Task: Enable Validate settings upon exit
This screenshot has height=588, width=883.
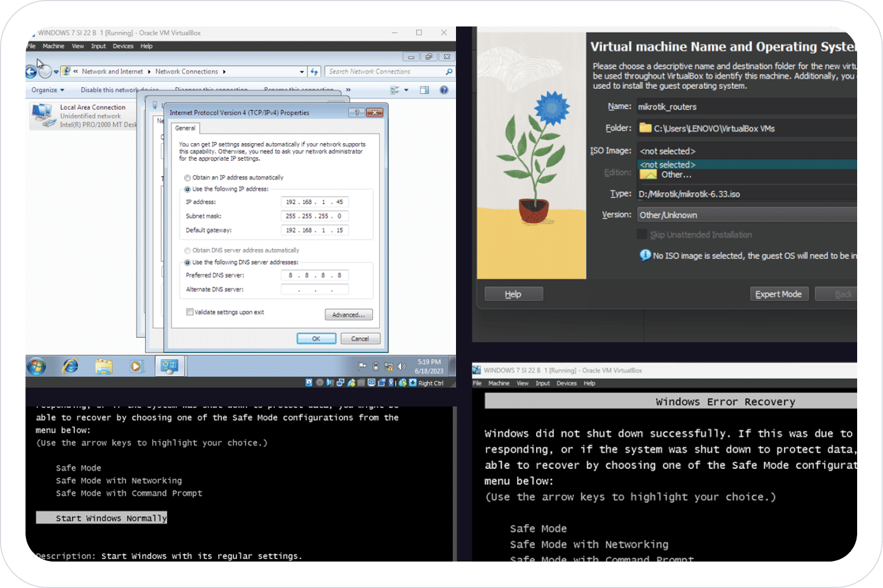Action: coord(189,312)
